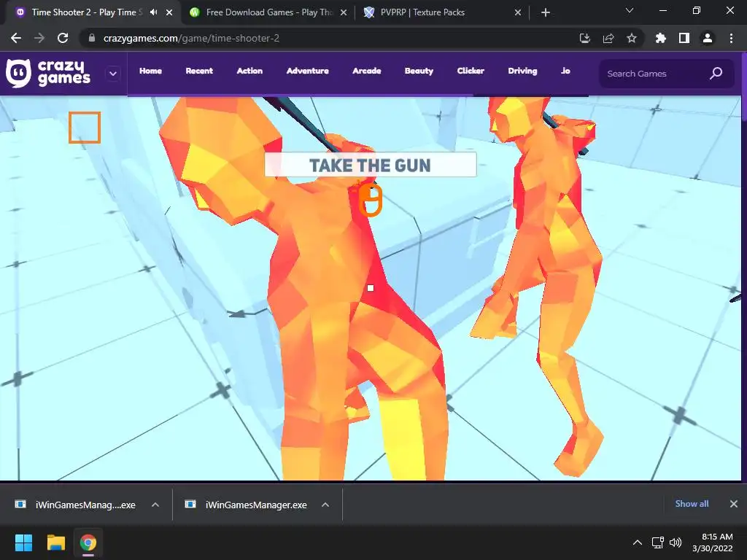Open the Home category

[x=150, y=71]
